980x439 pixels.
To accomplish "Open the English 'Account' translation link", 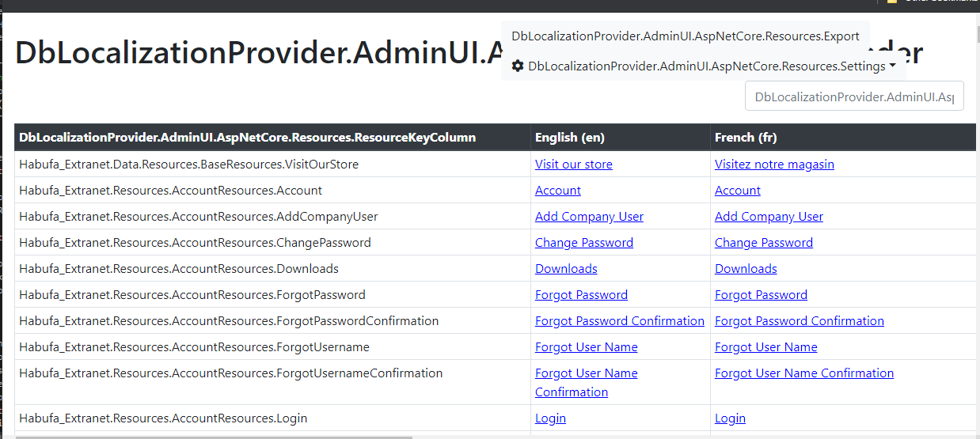I will pos(558,191).
